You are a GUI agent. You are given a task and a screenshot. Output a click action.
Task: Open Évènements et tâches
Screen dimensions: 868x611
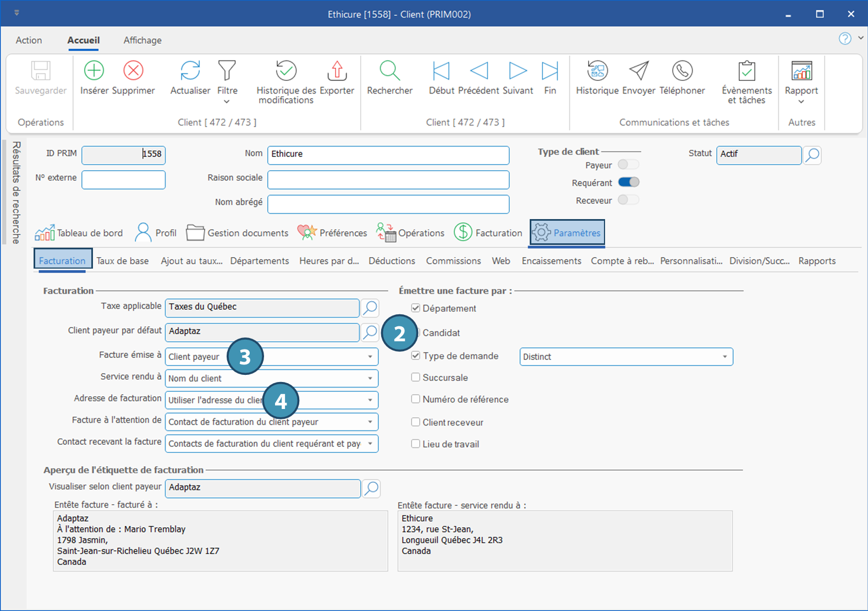pyautogui.click(x=746, y=71)
